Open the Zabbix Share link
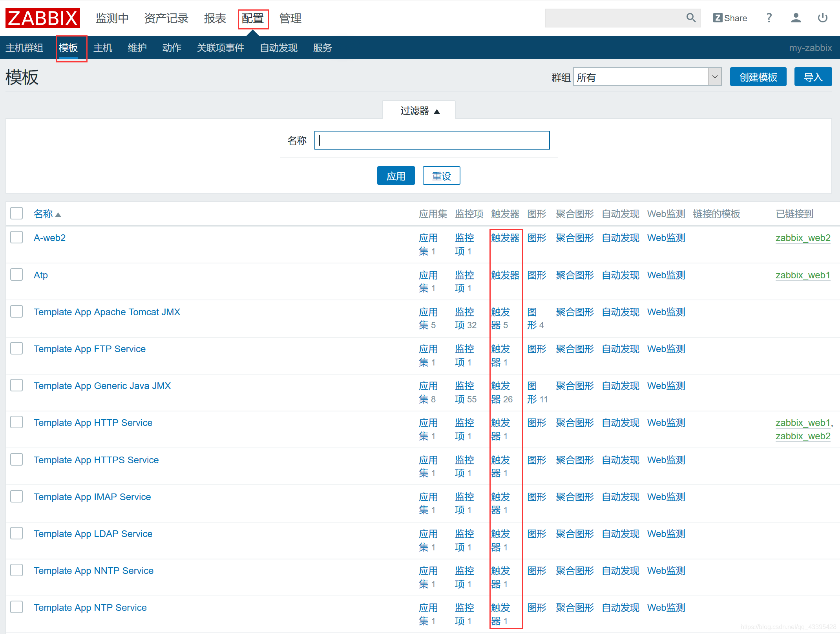 pyautogui.click(x=730, y=18)
